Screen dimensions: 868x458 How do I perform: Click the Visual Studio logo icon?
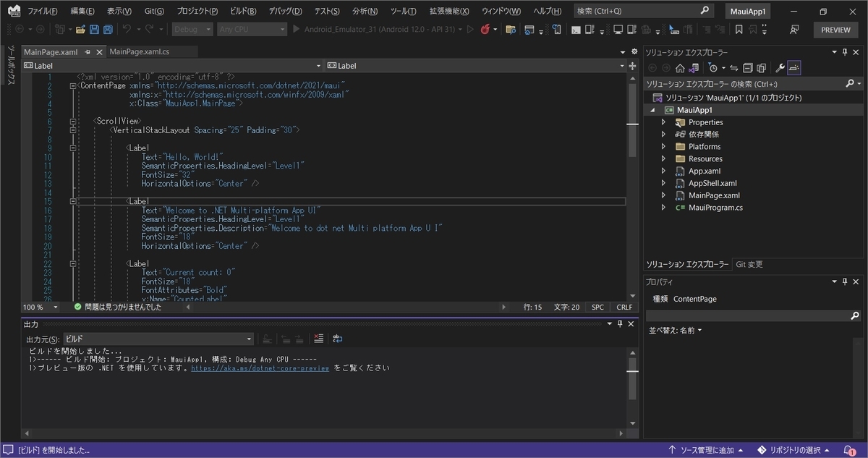14,11
